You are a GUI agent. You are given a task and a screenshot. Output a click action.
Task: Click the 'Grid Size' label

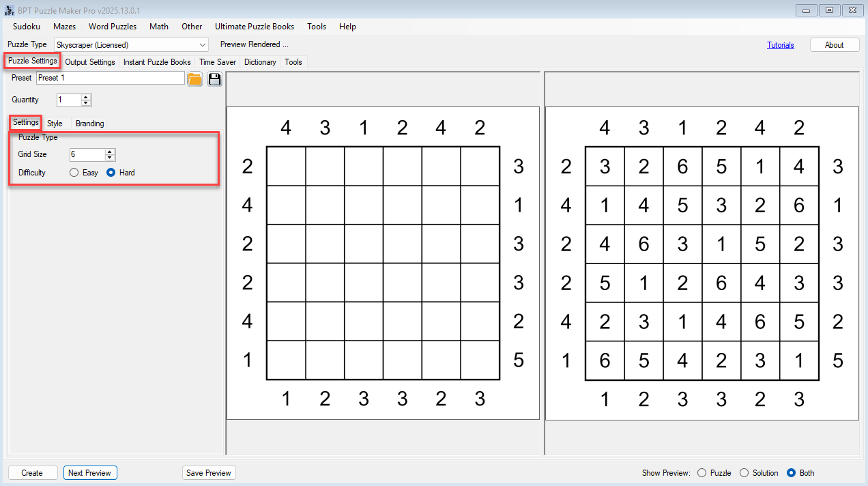(x=32, y=155)
